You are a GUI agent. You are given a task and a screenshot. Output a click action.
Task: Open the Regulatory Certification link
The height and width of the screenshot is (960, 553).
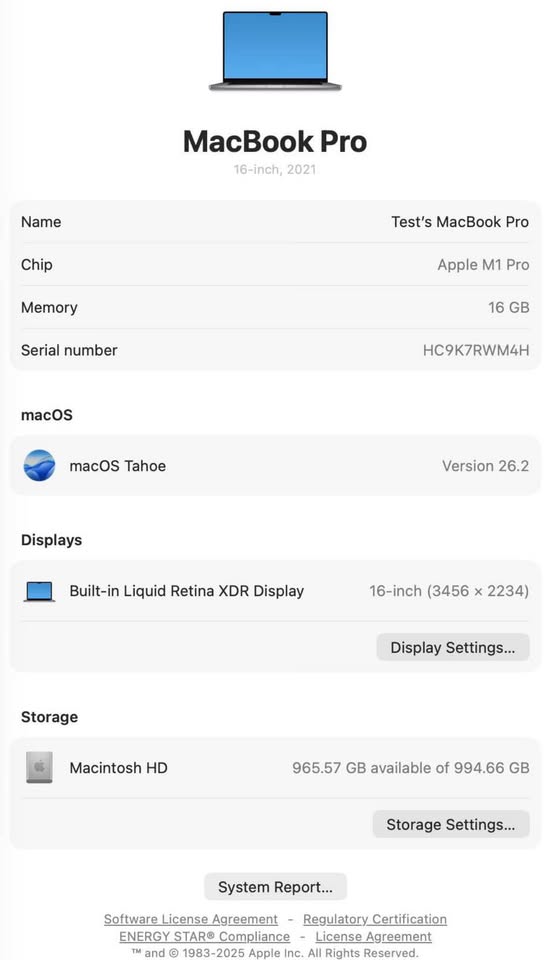click(x=375, y=919)
